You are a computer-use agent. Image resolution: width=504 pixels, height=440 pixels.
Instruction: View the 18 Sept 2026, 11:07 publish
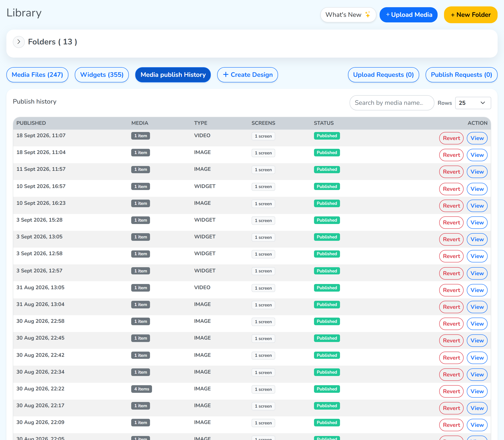[x=477, y=138]
